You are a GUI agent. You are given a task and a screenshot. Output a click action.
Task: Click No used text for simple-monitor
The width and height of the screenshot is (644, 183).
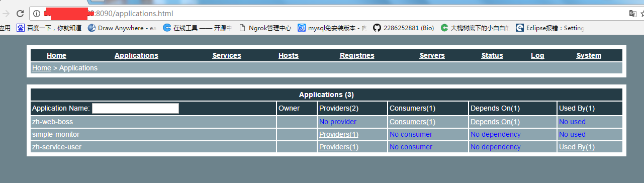572,134
